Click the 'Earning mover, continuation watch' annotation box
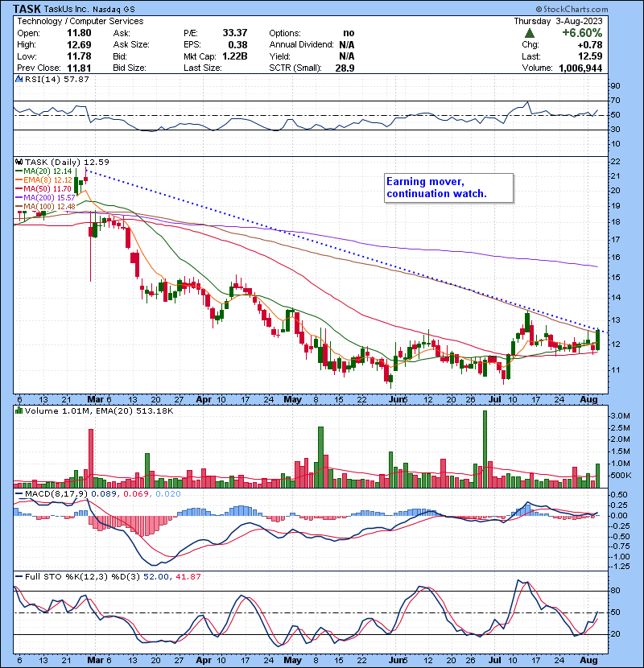Screen dimensions: 644x668 click(x=449, y=188)
